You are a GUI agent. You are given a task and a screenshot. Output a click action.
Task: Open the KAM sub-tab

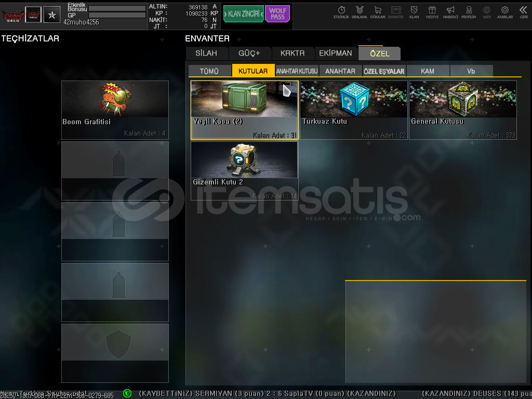click(428, 71)
